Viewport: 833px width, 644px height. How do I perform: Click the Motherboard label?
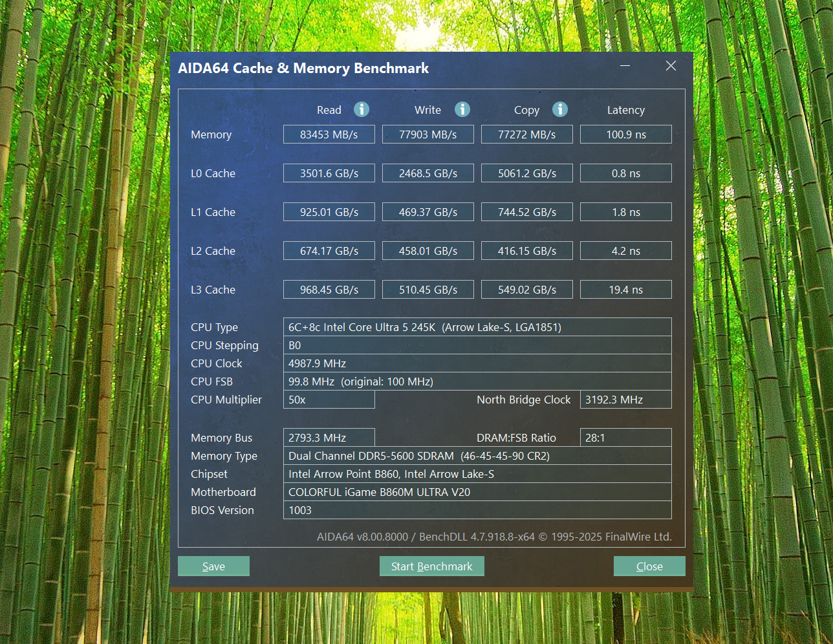pyautogui.click(x=223, y=492)
